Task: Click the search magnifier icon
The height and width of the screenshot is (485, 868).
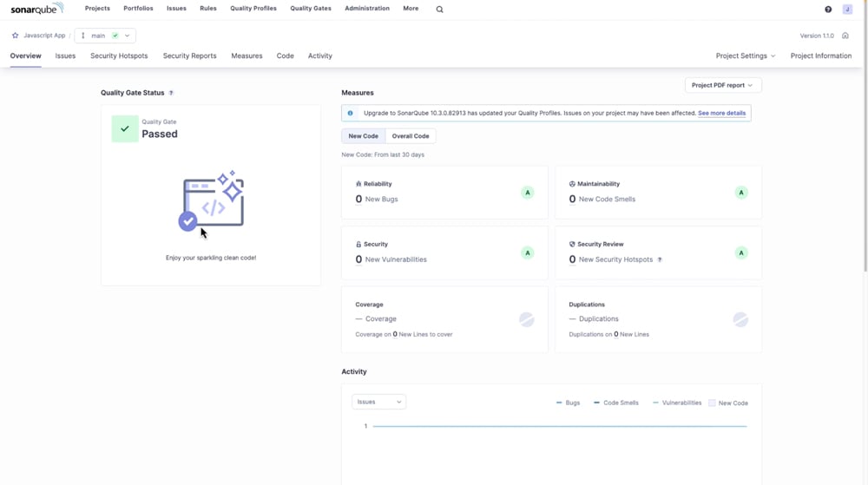Action: (x=439, y=10)
